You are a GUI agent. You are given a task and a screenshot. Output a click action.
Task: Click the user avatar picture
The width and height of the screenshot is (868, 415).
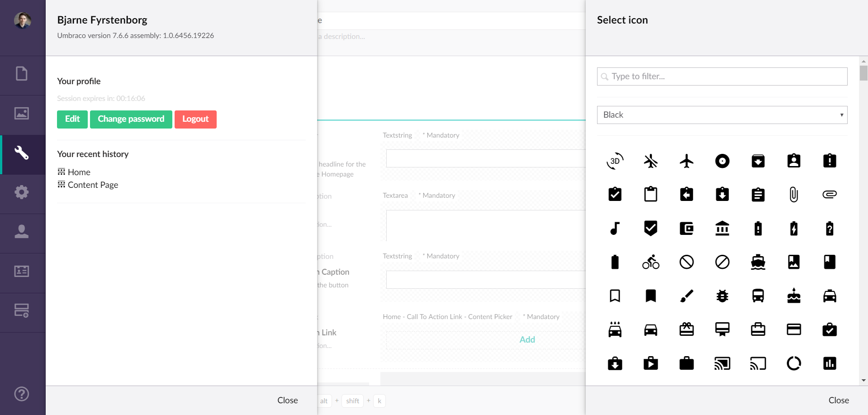coord(23,20)
